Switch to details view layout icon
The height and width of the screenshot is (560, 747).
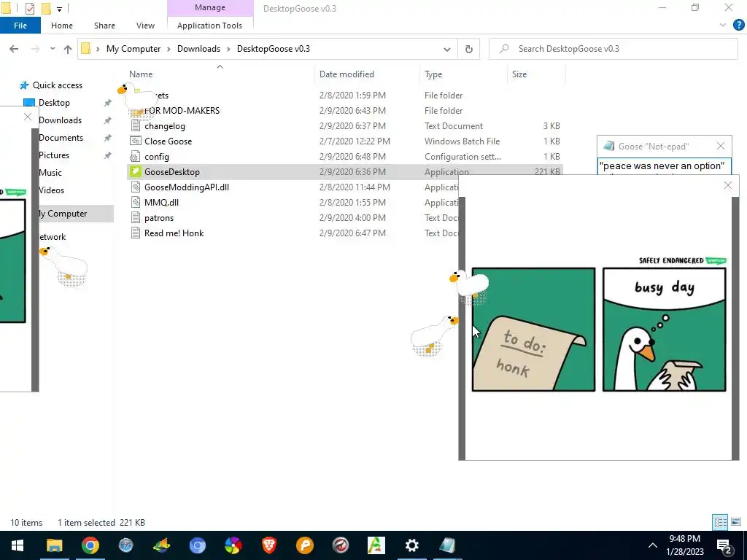(720, 522)
